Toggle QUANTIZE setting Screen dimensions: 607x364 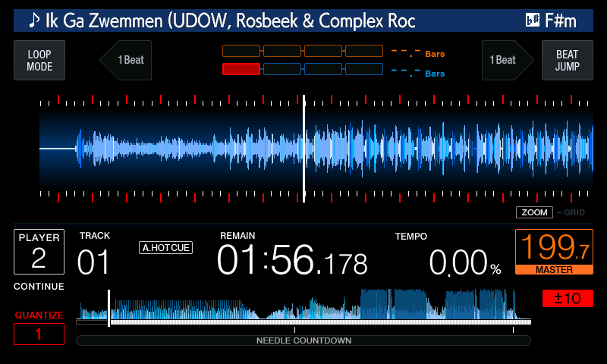pos(39,315)
